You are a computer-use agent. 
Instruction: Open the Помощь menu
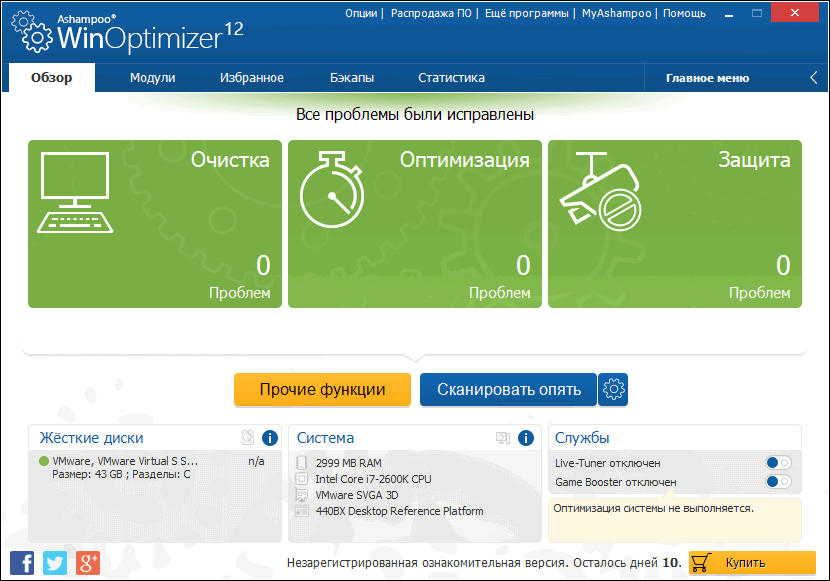[684, 13]
